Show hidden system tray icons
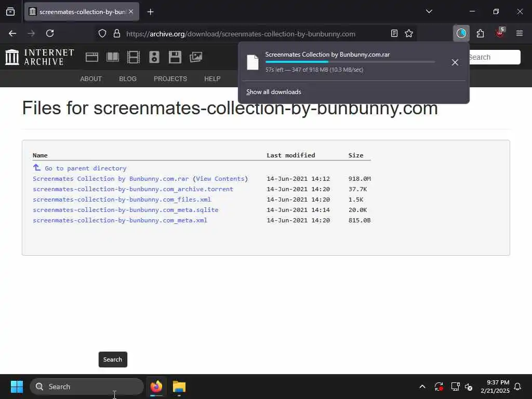 coord(422,387)
